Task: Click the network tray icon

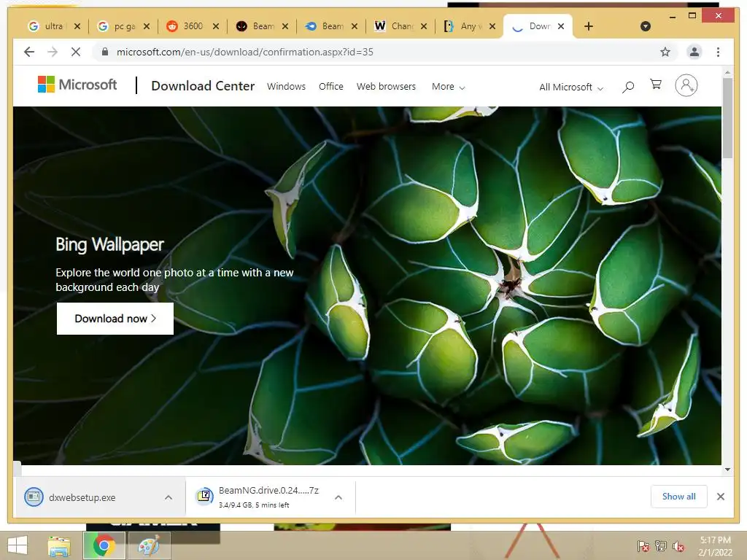Action: [x=660, y=546]
